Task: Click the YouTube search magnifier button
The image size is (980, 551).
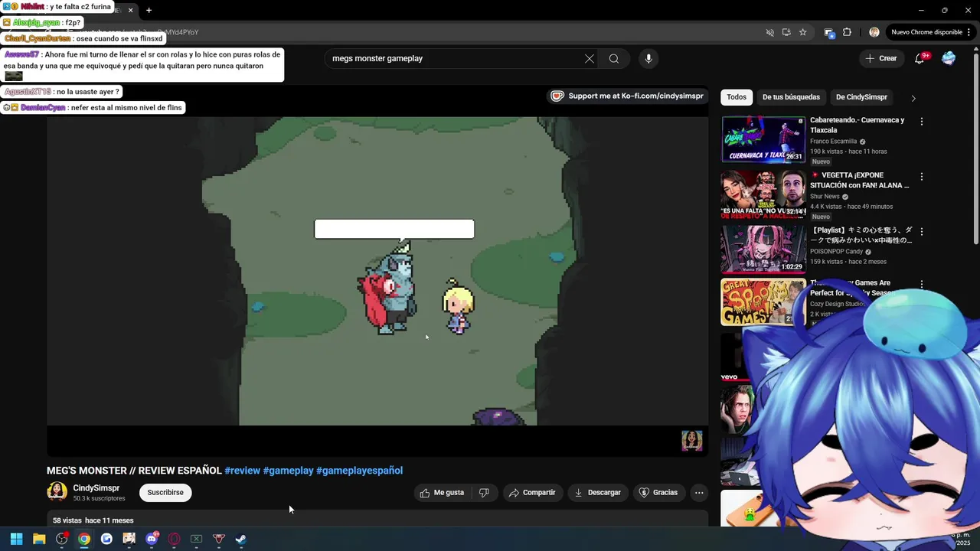Action: 614,59
